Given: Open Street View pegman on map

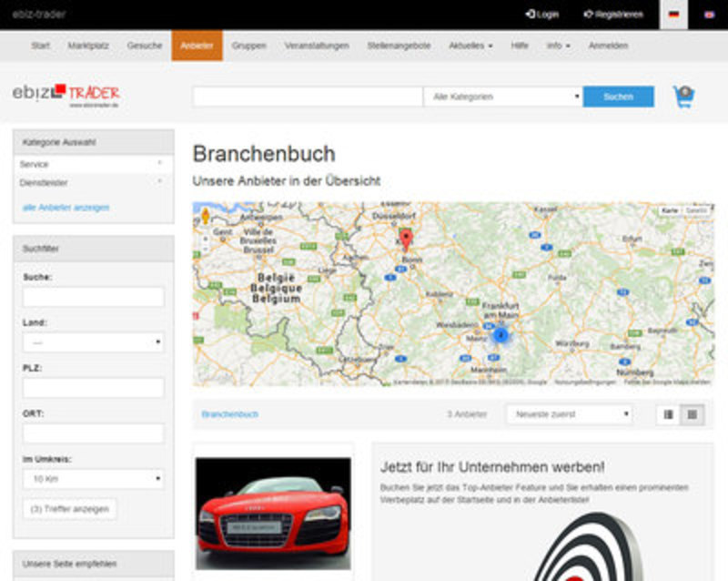Looking at the screenshot, I should (x=206, y=217).
